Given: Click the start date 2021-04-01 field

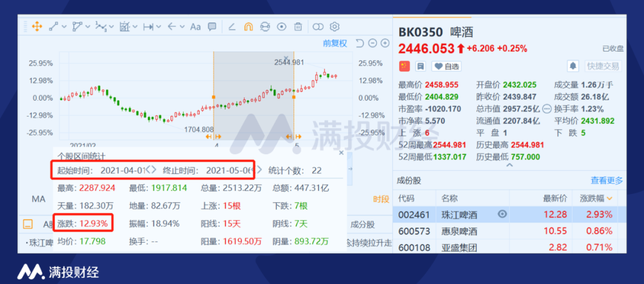Looking at the screenshot, I should [123, 170].
